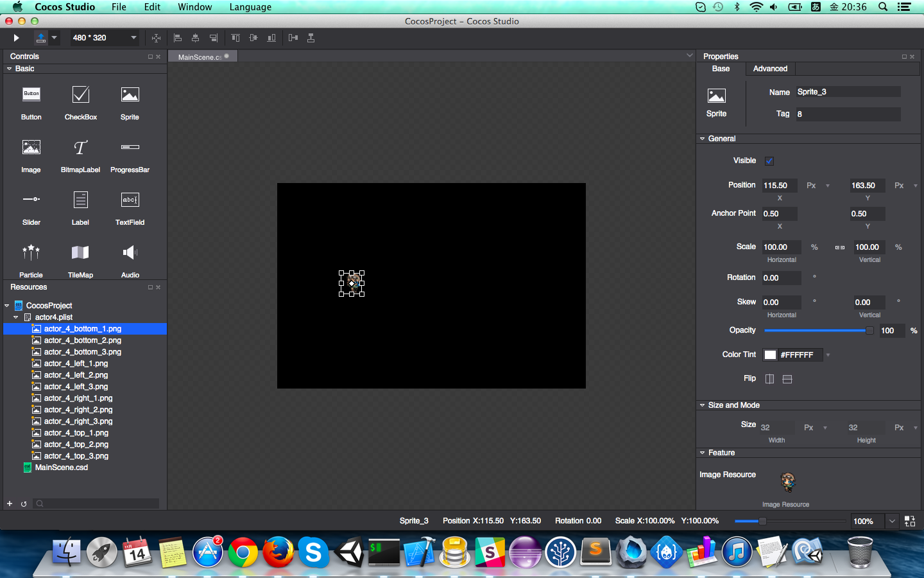
Task: Click the Name field Sprite_3
Action: (848, 92)
